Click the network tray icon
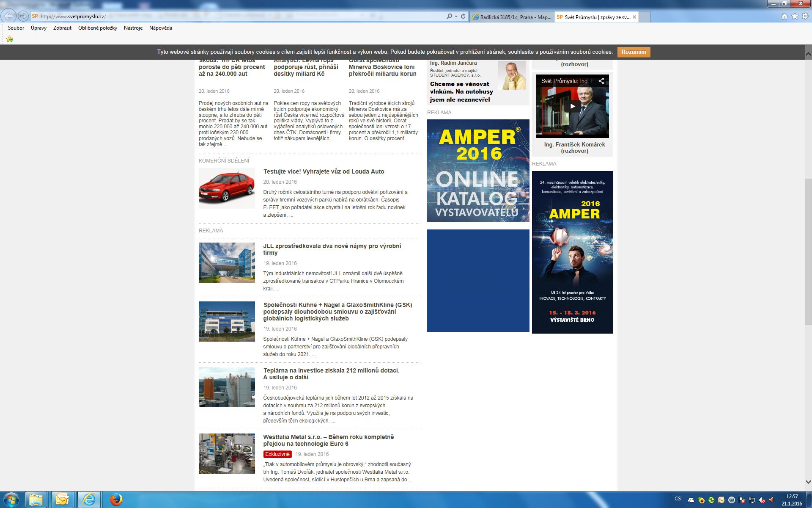This screenshot has width=812, height=508. pyautogui.click(x=752, y=500)
